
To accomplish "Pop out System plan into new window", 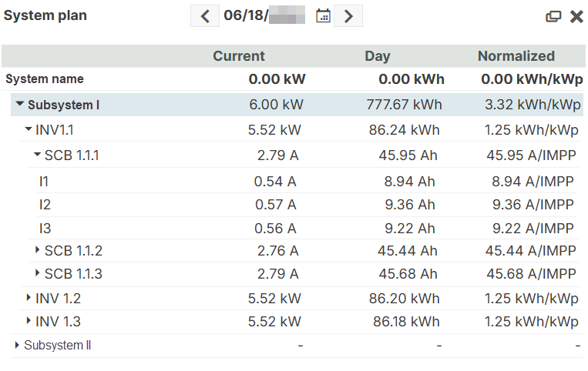I will coord(553,16).
